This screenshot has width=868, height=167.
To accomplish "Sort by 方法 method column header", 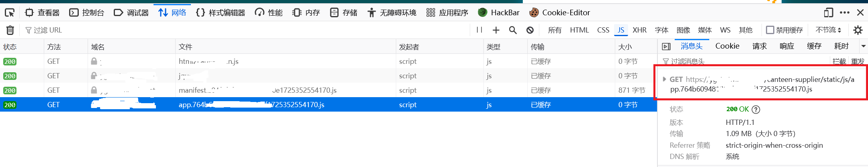I will (66, 47).
